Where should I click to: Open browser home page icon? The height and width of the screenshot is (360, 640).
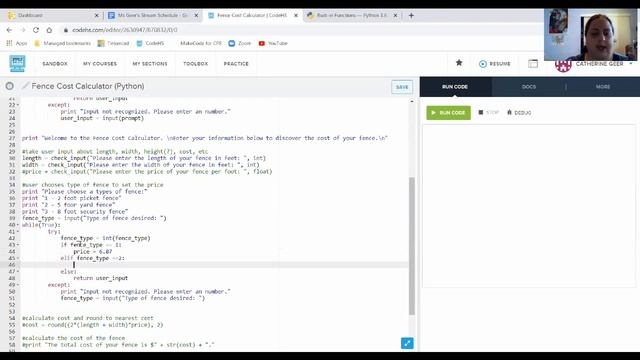[49, 30]
